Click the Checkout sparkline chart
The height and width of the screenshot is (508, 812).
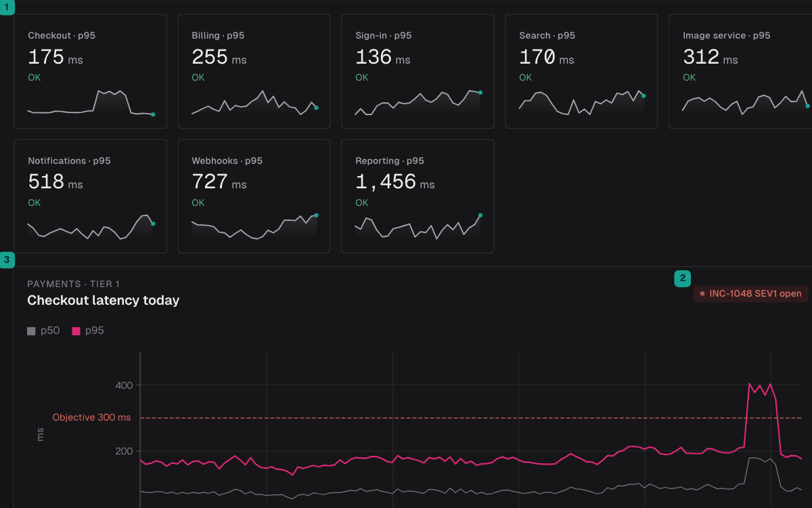(x=91, y=102)
